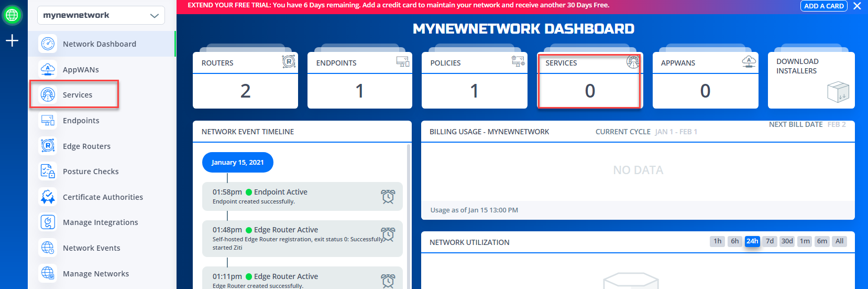Click the Manage Networks sidebar icon

[x=48, y=273]
